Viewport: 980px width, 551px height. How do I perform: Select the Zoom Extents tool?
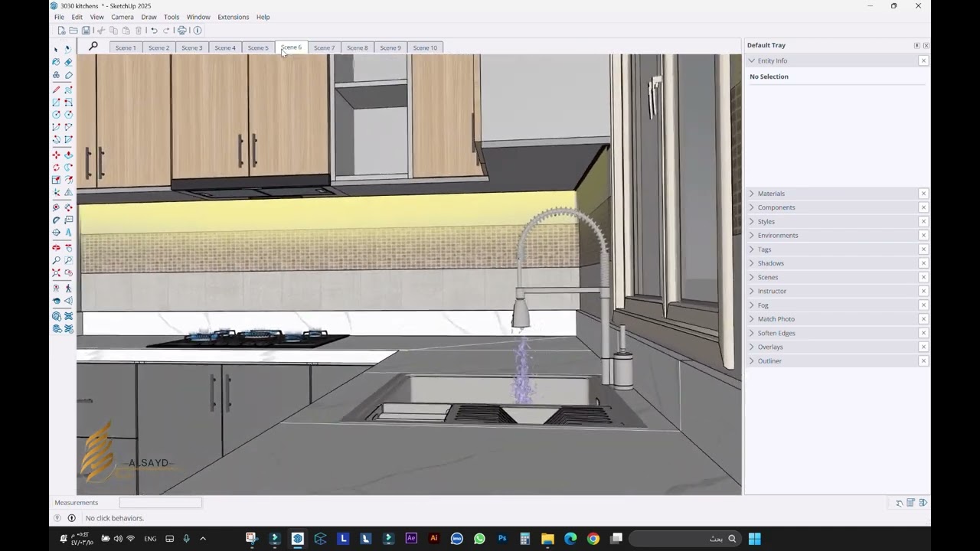click(x=56, y=272)
